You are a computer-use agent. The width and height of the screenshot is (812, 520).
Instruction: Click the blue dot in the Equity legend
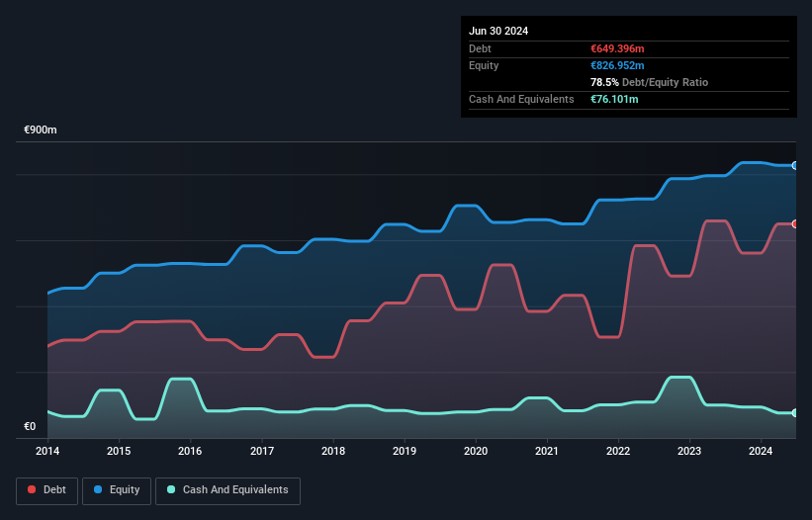click(x=98, y=489)
